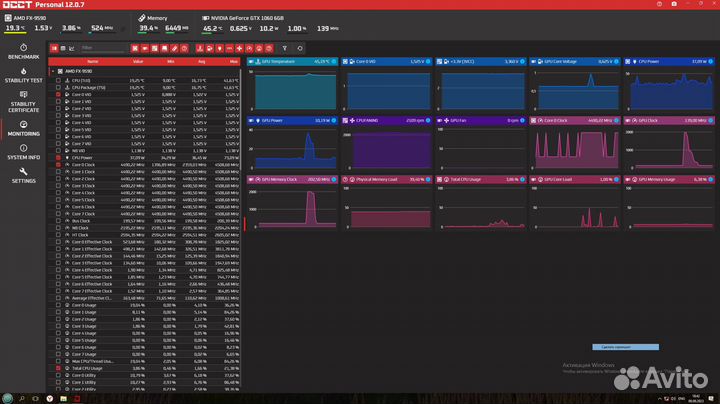The width and height of the screenshot is (720, 404).
Task: Sort table by Max column header
Action: coord(234,62)
